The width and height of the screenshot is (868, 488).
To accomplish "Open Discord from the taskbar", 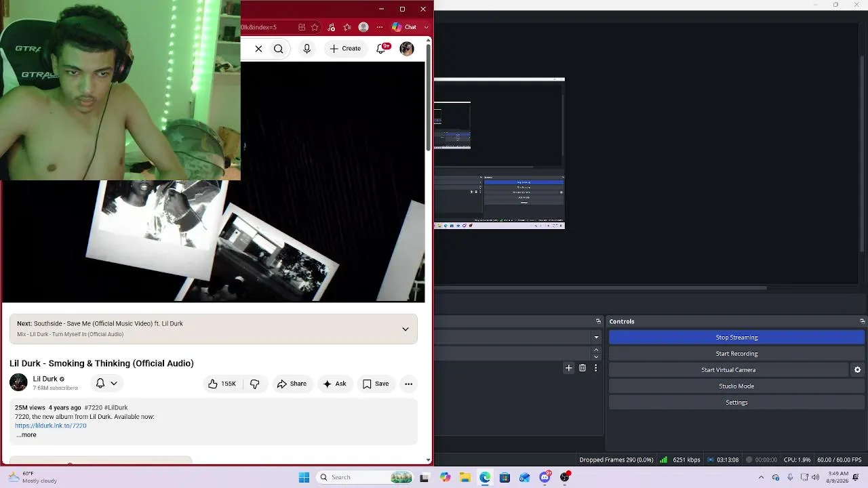I will (545, 477).
